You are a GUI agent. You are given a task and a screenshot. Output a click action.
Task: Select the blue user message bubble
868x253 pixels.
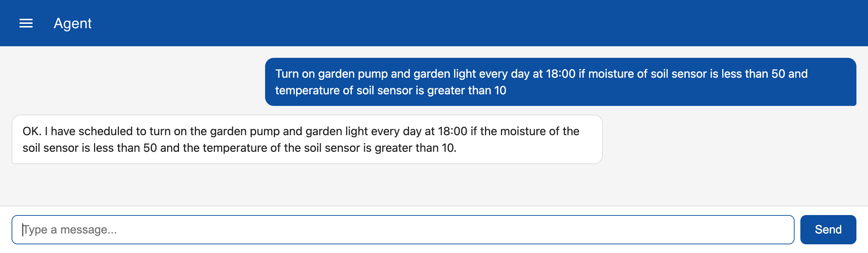coord(561,82)
